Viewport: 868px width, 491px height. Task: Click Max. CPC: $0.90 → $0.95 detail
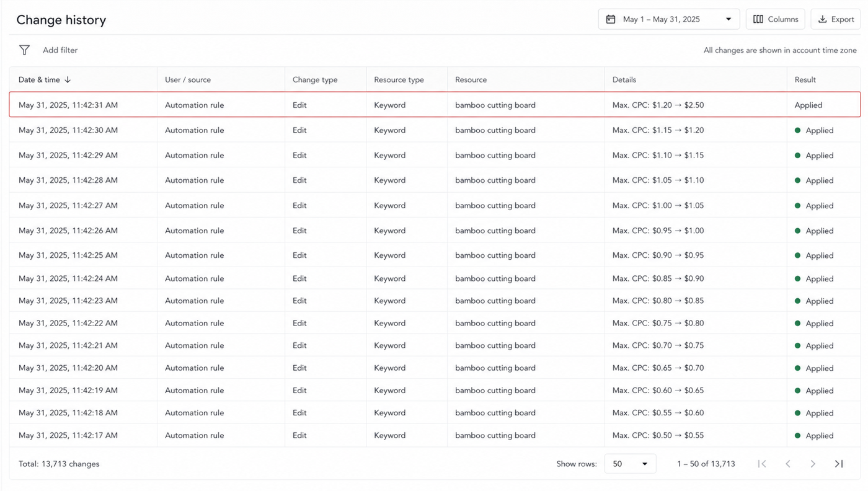pos(658,255)
